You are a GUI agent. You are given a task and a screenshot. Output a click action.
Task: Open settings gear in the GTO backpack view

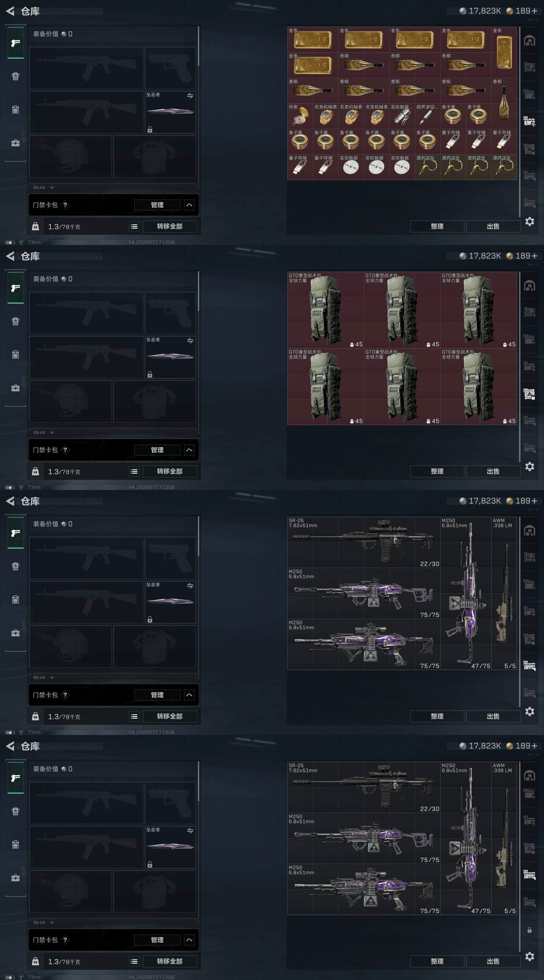coord(530,467)
